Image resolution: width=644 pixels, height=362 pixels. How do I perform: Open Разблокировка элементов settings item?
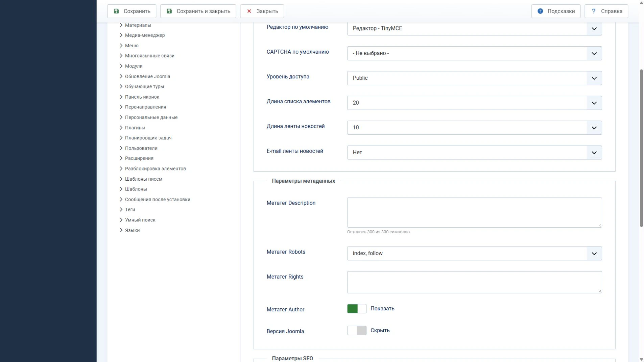tap(156, 169)
